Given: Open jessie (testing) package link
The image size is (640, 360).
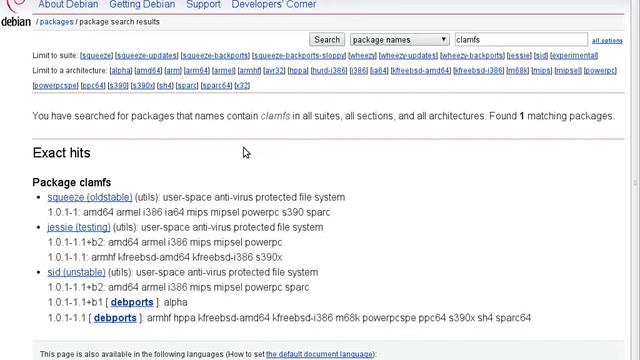Looking at the screenshot, I should 79,227.
